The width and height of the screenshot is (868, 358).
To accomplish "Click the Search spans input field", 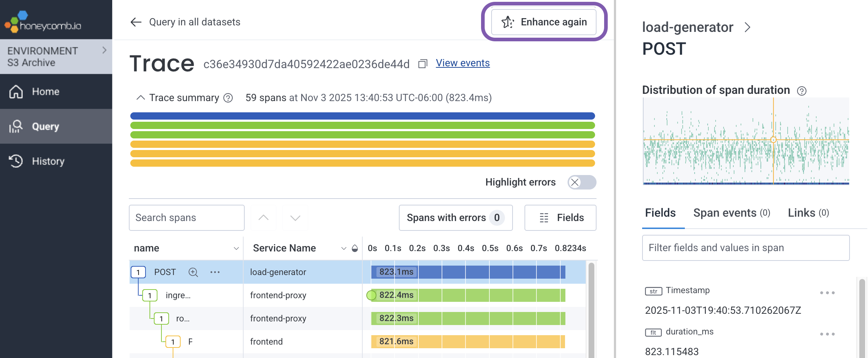I will 187,218.
